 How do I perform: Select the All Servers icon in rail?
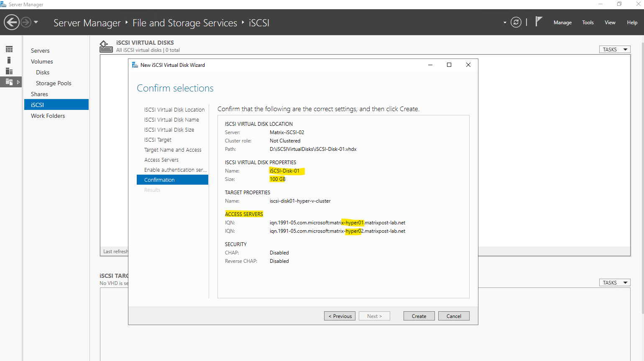pyautogui.click(x=9, y=71)
